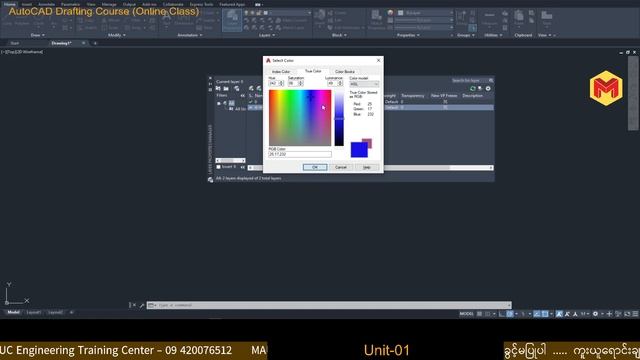Viewport: 640px width, 360px height.
Task: Expand the Draw panel dropdown
Action: coord(38,35)
